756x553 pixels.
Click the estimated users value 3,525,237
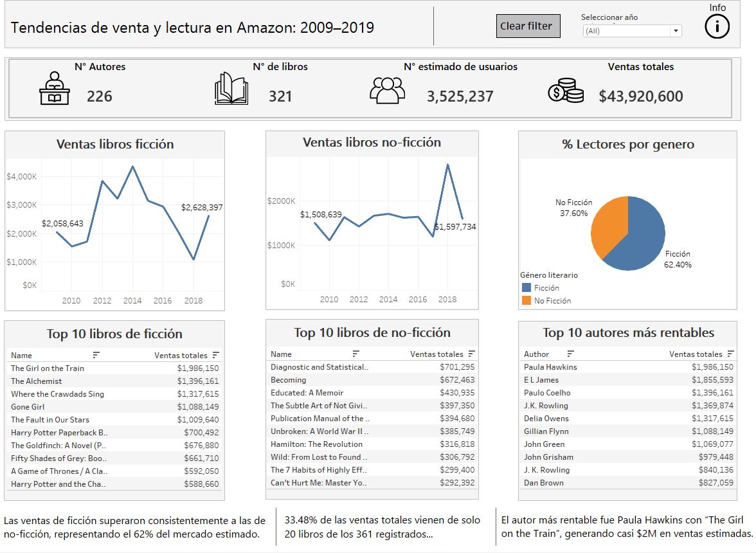pos(460,96)
